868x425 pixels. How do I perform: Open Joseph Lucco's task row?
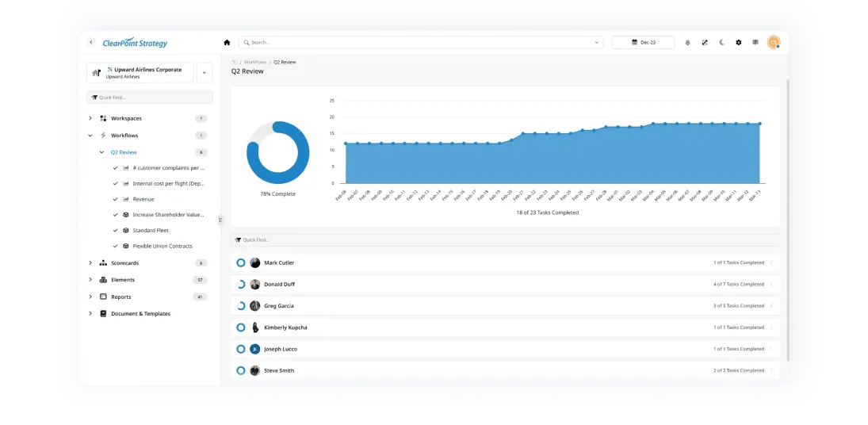(x=505, y=349)
